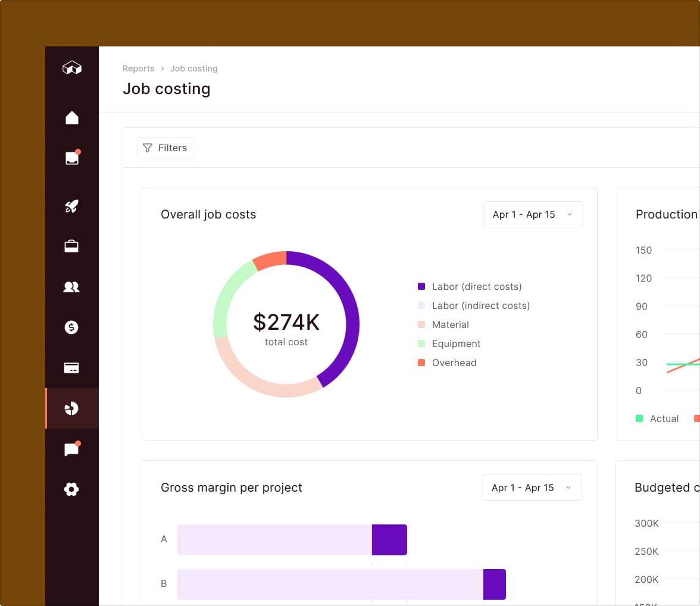Toggle the Equipment legend entry
Screen dimensions: 700x606
(456, 343)
